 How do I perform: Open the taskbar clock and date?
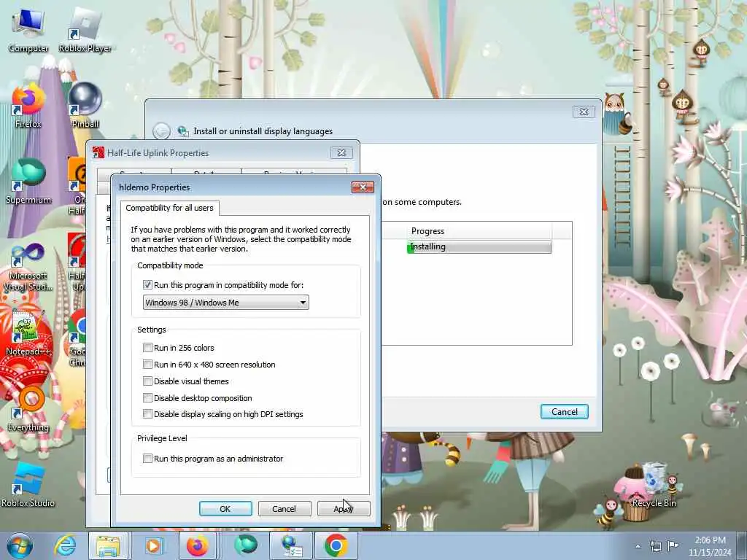click(x=710, y=546)
